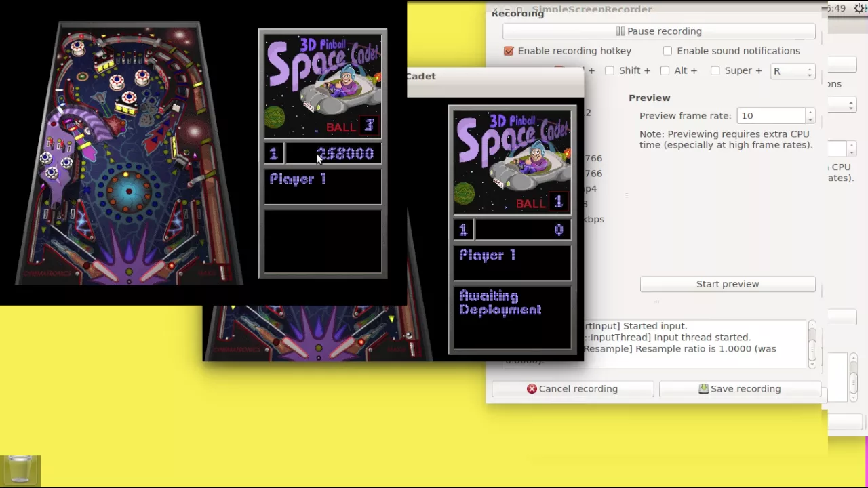The image size is (868, 488).
Task: Click the previewing CPU time note text
Action: 725,140
